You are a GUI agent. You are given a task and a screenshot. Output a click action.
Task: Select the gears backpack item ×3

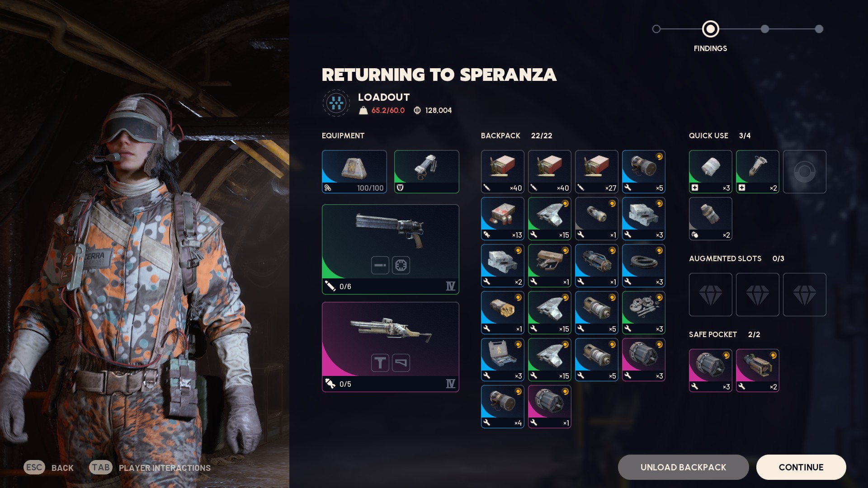643,313
